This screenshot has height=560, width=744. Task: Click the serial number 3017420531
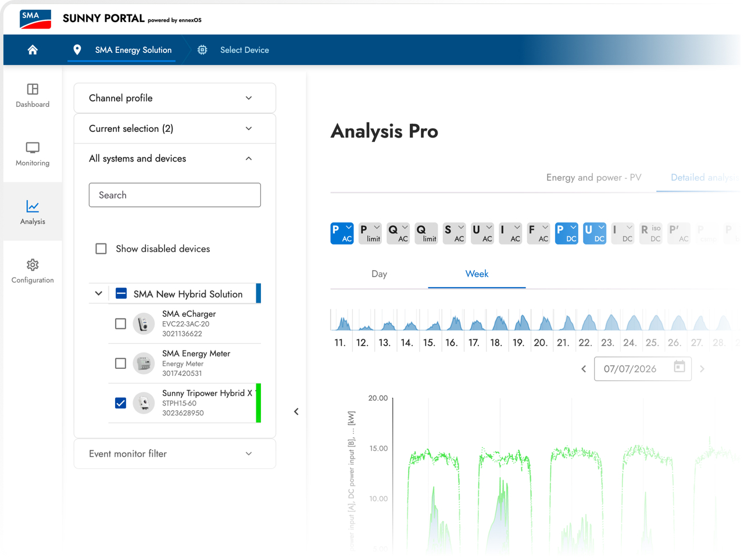pyautogui.click(x=182, y=374)
